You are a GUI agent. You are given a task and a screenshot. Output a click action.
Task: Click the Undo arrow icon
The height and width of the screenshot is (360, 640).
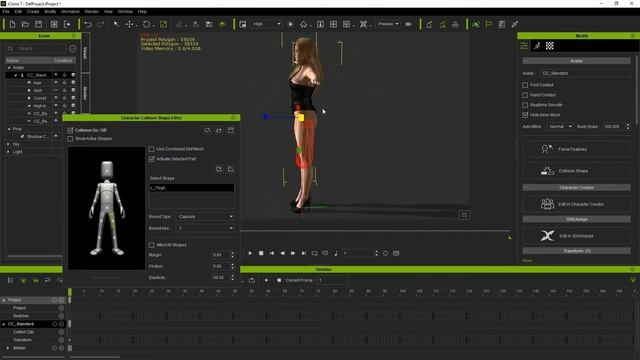point(88,24)
